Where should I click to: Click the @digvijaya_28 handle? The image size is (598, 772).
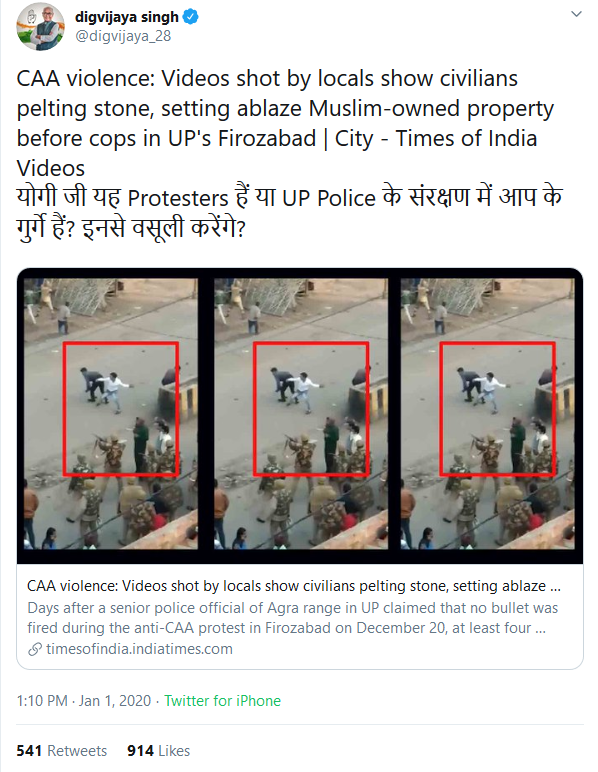coord(123,36)
